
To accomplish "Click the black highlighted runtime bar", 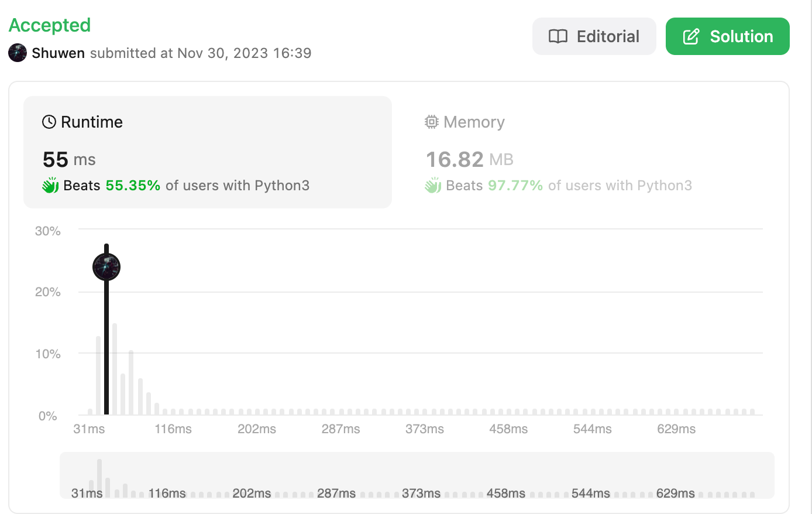I will coord(106,351).
